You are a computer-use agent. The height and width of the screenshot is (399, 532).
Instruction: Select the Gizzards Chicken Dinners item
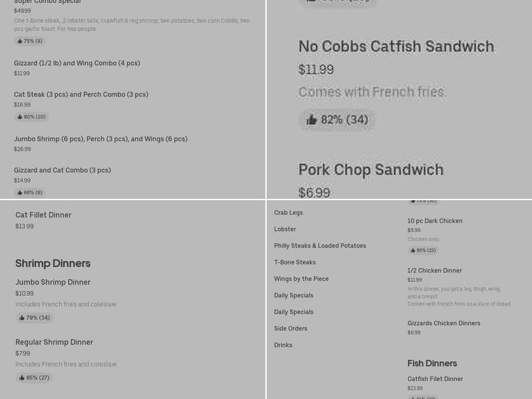point(444,323)
